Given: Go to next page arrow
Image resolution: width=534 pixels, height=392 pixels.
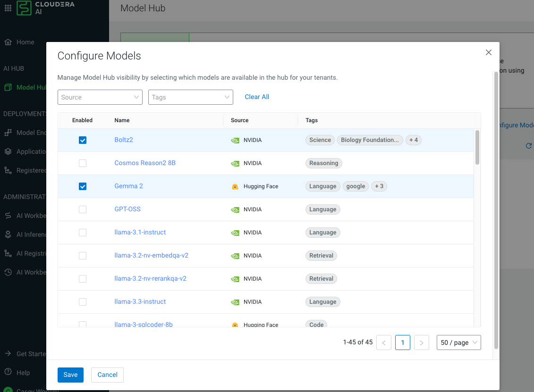Looking at the screenshot, I should (422, 342).
